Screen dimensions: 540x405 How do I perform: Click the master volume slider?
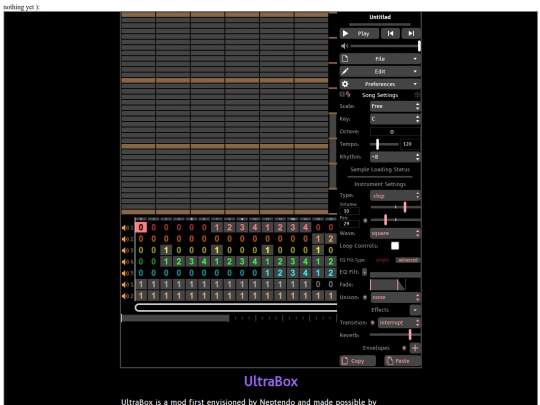[x=385, y=46]
